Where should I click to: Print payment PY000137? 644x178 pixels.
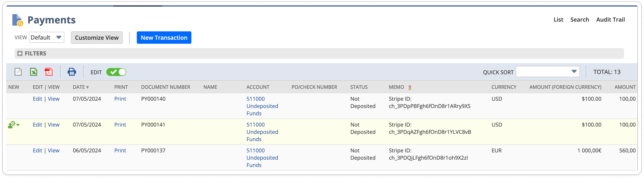[120, 151]
